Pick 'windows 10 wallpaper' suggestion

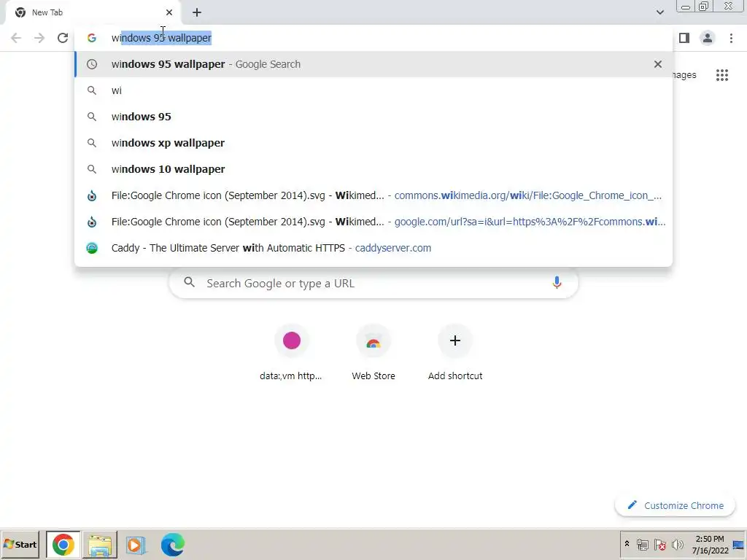click(x=373, y=169)
